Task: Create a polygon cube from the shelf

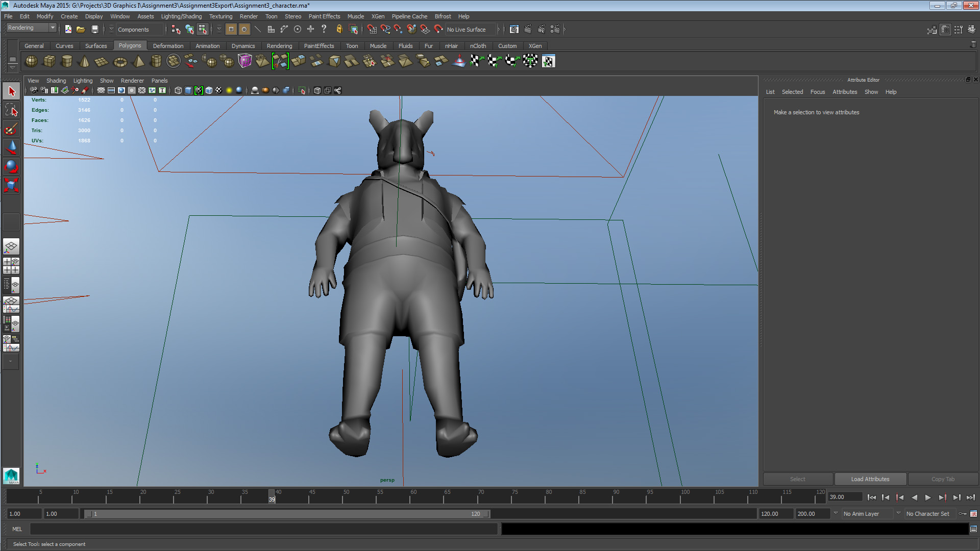Action: [x=49, y=61]
